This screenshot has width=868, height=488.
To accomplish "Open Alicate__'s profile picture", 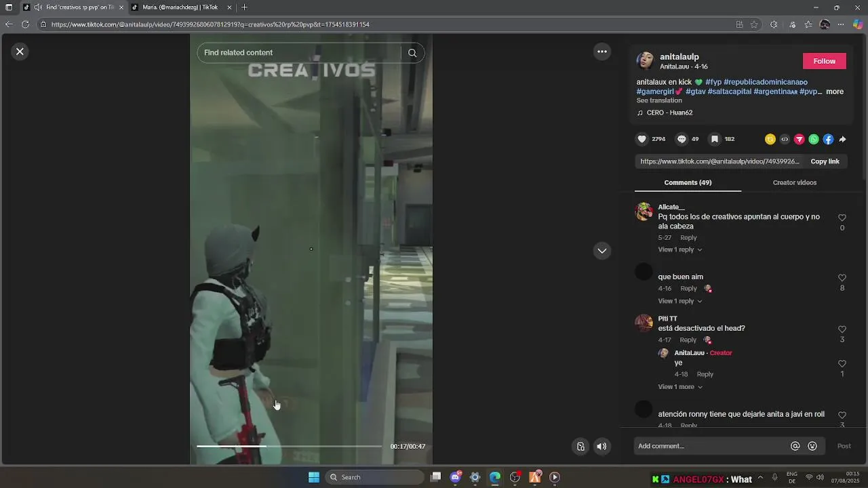I will point(644,211).
